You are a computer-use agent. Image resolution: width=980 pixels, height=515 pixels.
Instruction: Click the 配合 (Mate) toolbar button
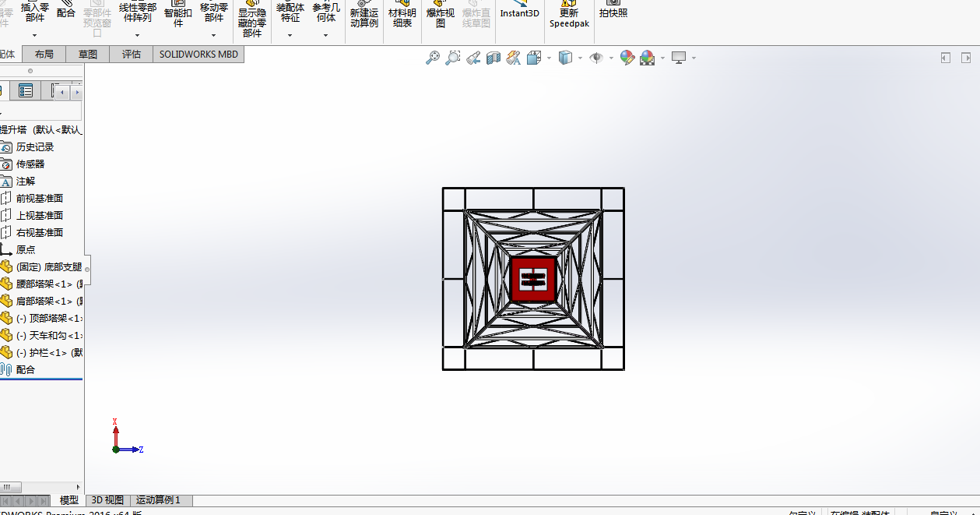66,9
